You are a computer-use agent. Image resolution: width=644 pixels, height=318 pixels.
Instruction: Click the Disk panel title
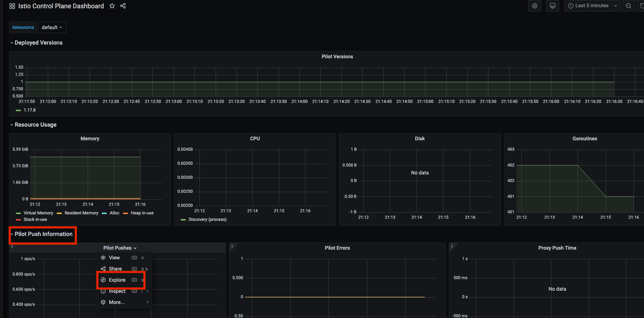(x=420, y=138)
